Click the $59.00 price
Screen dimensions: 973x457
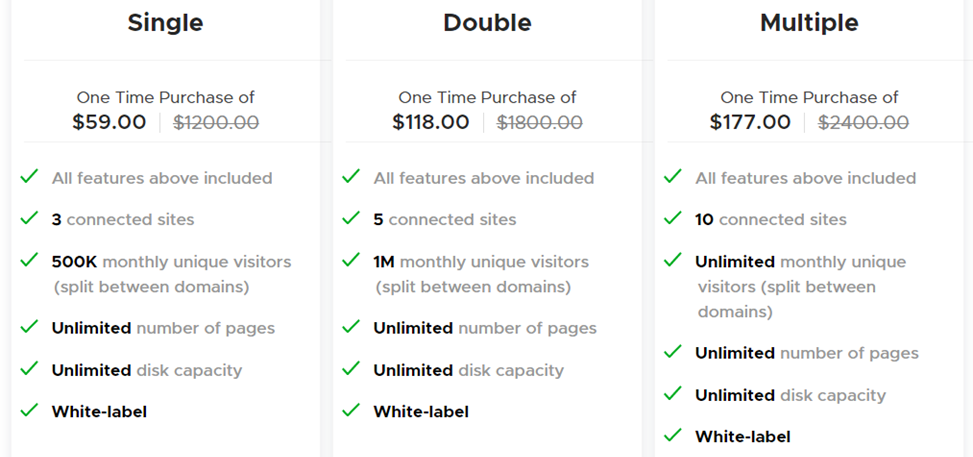click(109, 122)
